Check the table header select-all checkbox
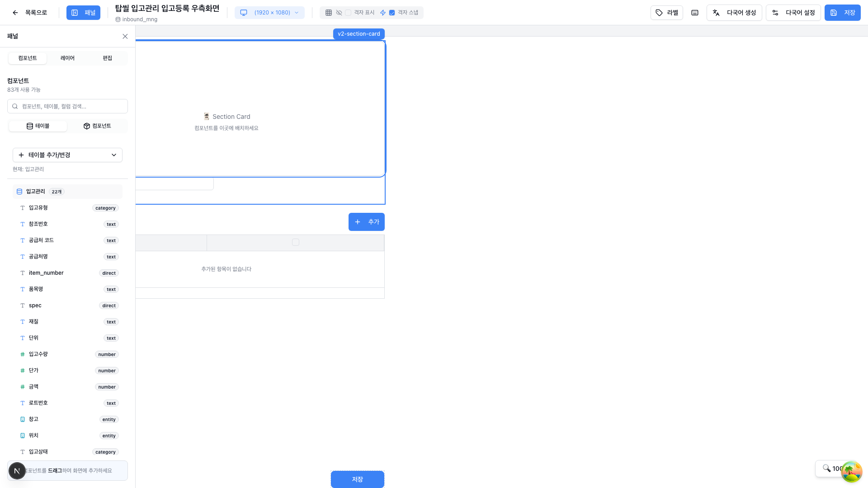This screenshot has width=868, height=488. pyautogui.click(x=296, y=243)
